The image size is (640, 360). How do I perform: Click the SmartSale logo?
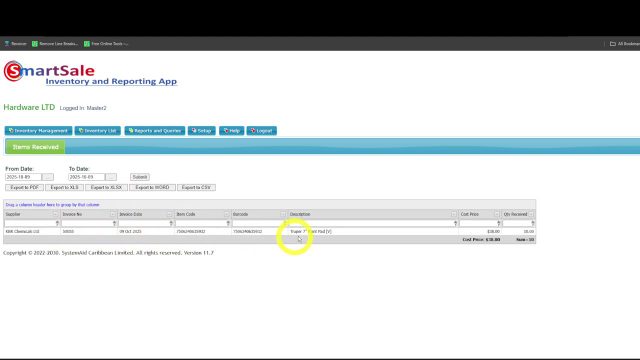point(91,73)
